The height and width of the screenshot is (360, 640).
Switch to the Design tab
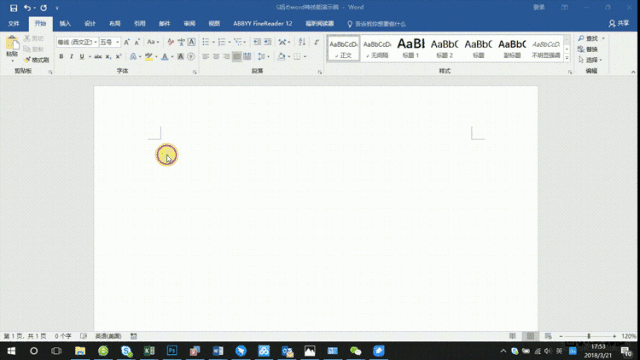[x=90, y=24]
